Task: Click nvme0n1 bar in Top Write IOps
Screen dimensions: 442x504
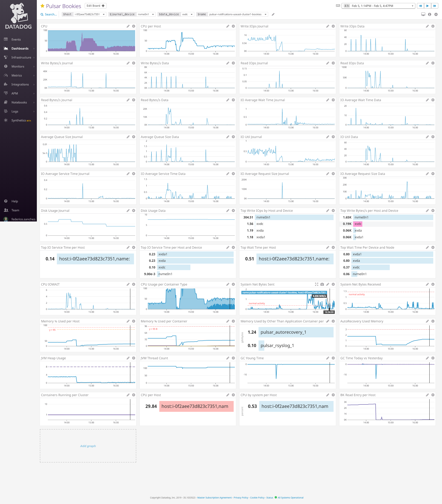Action: tap(294, 217)
